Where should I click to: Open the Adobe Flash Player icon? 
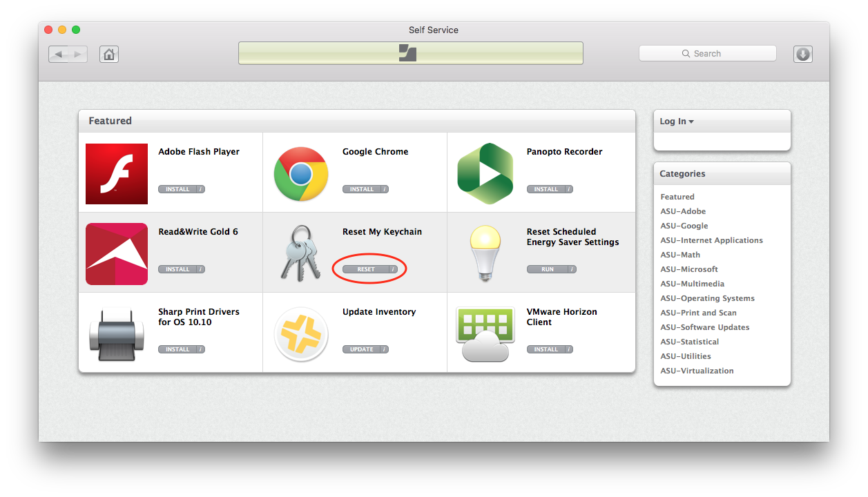click(116, 173)
